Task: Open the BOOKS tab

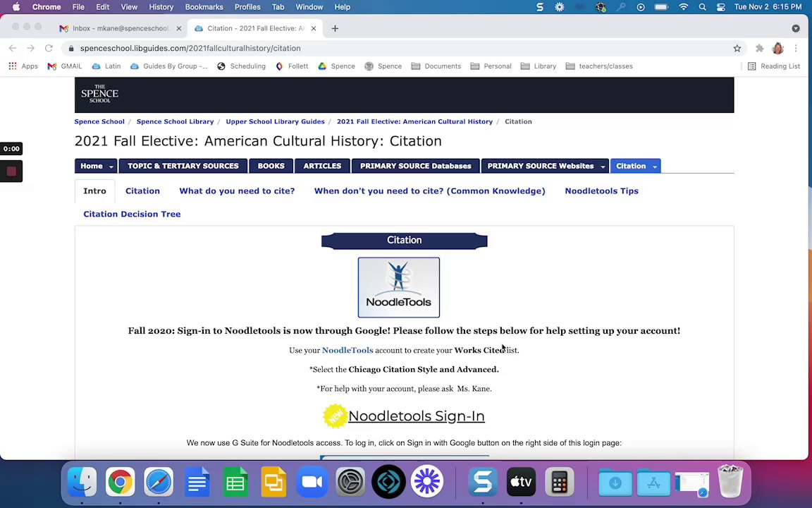Action: 271,166
